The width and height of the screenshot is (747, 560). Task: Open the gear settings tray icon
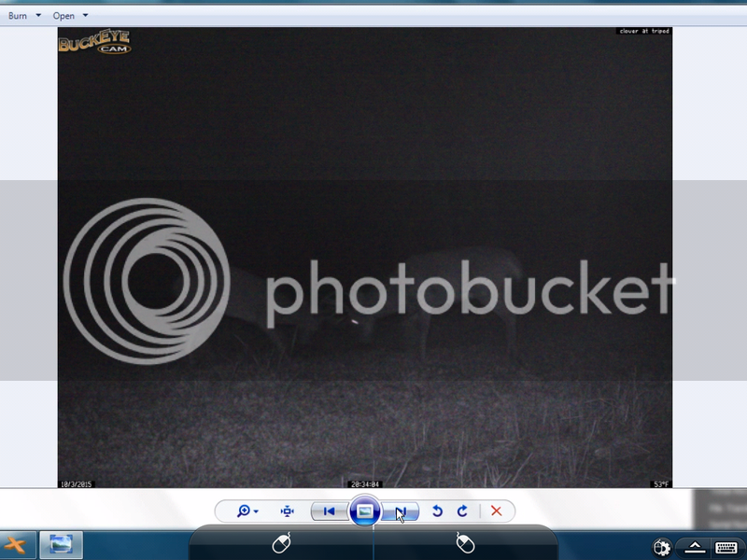coord(661,548)
